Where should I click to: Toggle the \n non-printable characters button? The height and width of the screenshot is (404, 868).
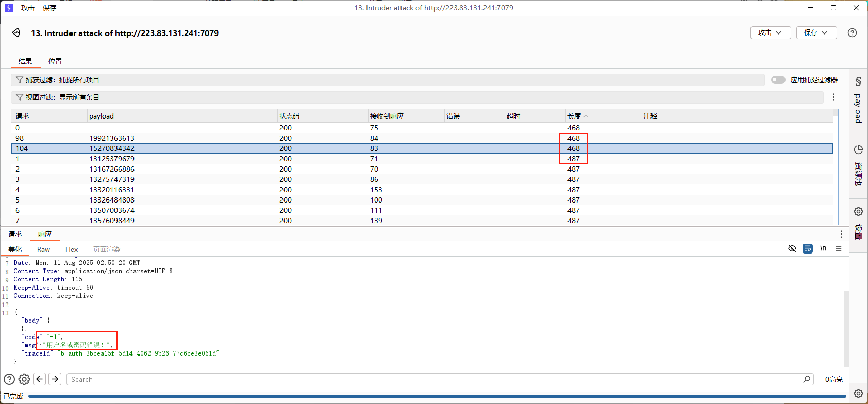[823, 249]
